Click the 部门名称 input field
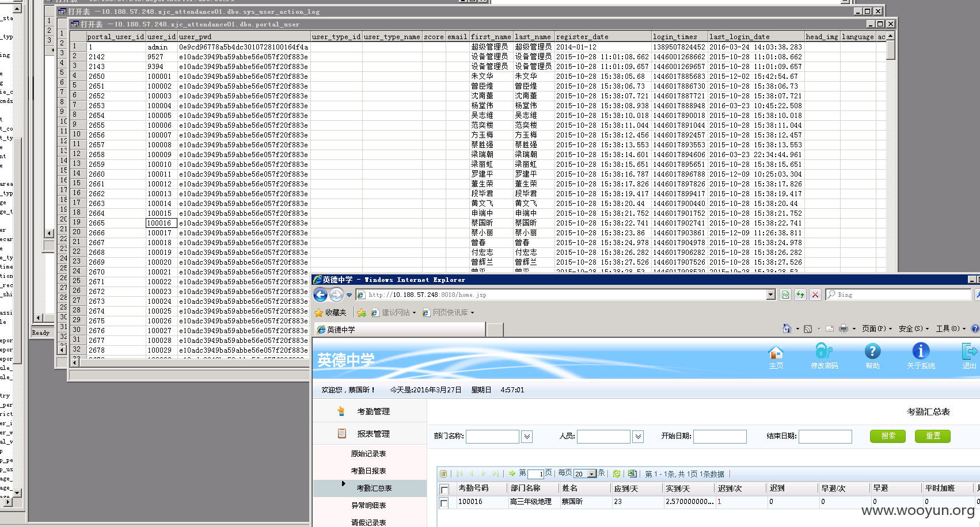 coord(492,437)
